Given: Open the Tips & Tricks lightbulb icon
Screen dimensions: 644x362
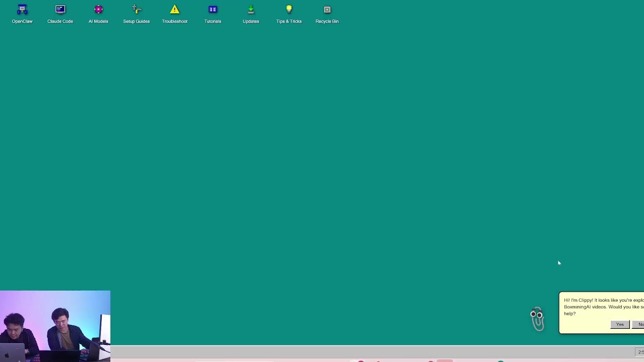Looking at the screenshot, I should [x=289, y=14].
